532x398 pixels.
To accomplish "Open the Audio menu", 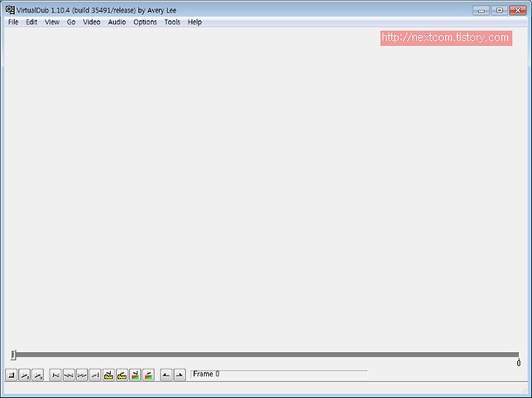I will point(117,22).
